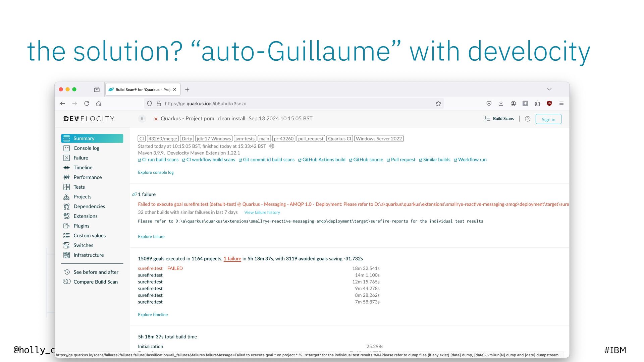Image resolution: width=644 pixels, height=362 pixels.
Task: Open the View failure history link
Action: pyautogui.click(x=262, y=213)
